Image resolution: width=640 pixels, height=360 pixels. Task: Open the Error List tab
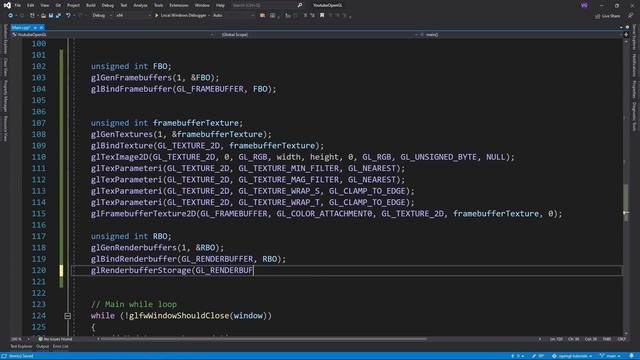pos(60,347)
